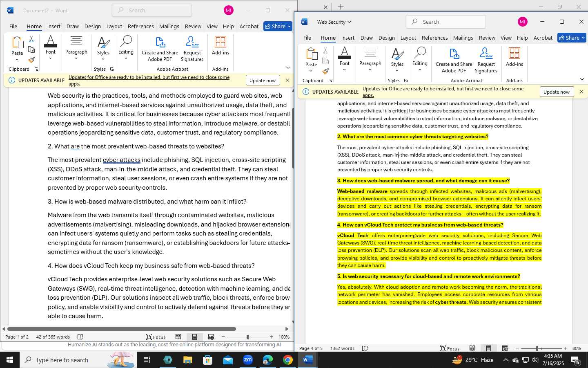Image resolution: width=588 pixels, height=368 pixels.
Task: Click Paste icon in Web Security window
Action: (x=311, y=54)
